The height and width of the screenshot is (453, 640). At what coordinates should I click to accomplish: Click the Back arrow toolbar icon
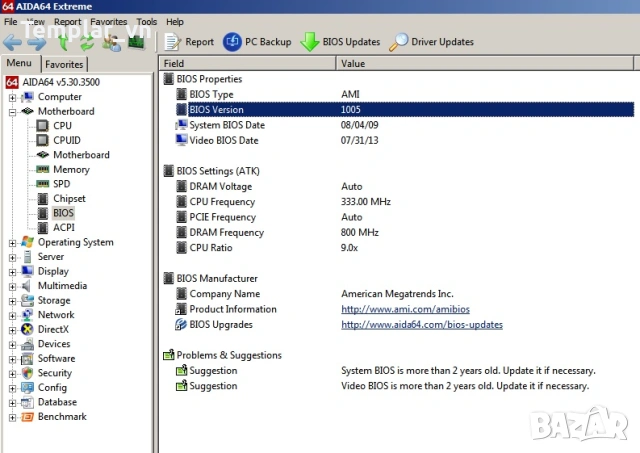12,42
